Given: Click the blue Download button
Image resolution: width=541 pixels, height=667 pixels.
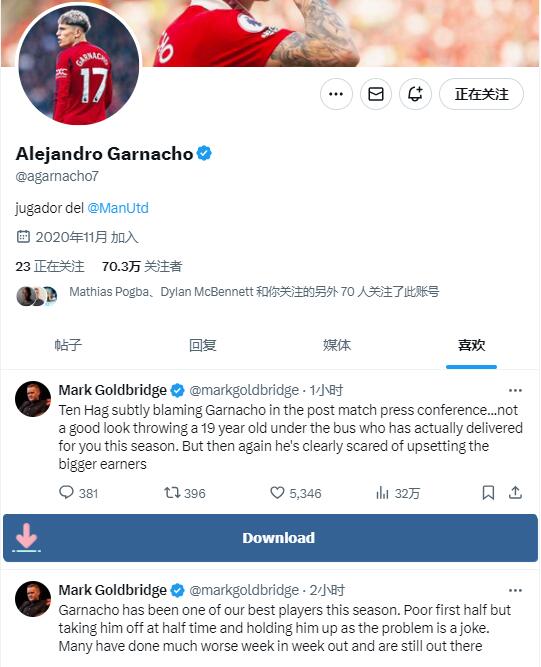Looking at the screenshot, I should coord(270,538).
